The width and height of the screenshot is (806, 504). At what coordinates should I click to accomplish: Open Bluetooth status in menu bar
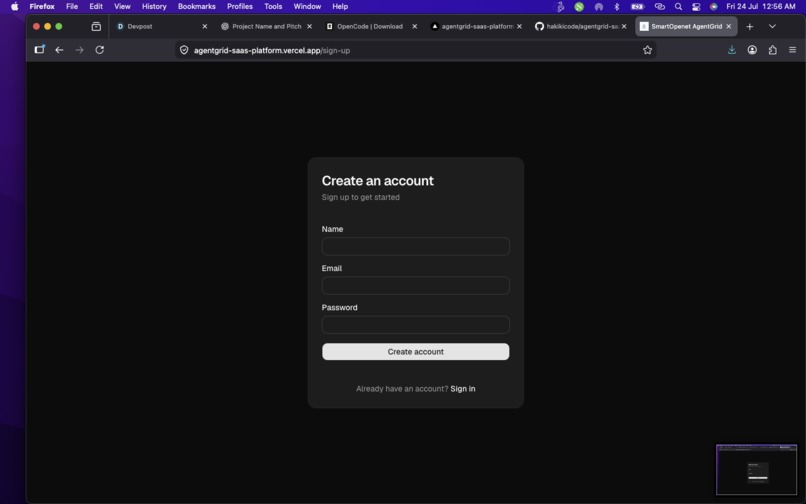[617, 6]
